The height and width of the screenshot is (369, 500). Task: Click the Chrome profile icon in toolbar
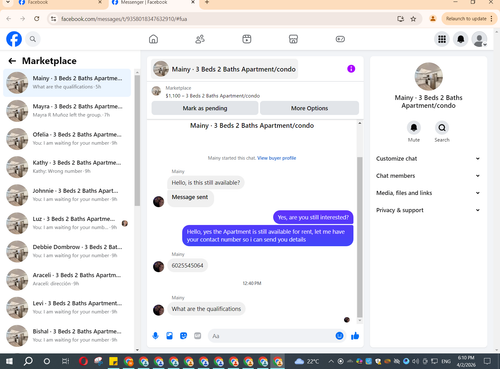(433, 19)
